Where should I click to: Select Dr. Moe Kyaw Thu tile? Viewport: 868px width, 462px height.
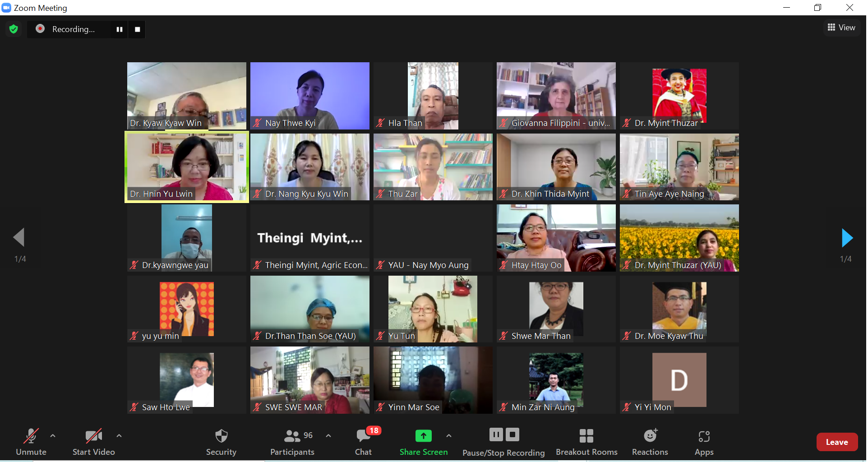coord(679,309)
